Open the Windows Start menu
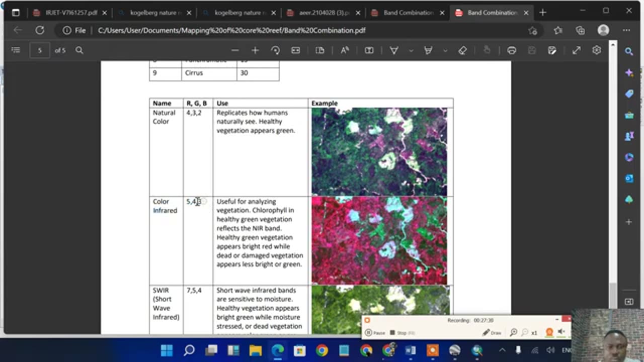The width and height of the screenshot is (644, 362). (167, 350)
